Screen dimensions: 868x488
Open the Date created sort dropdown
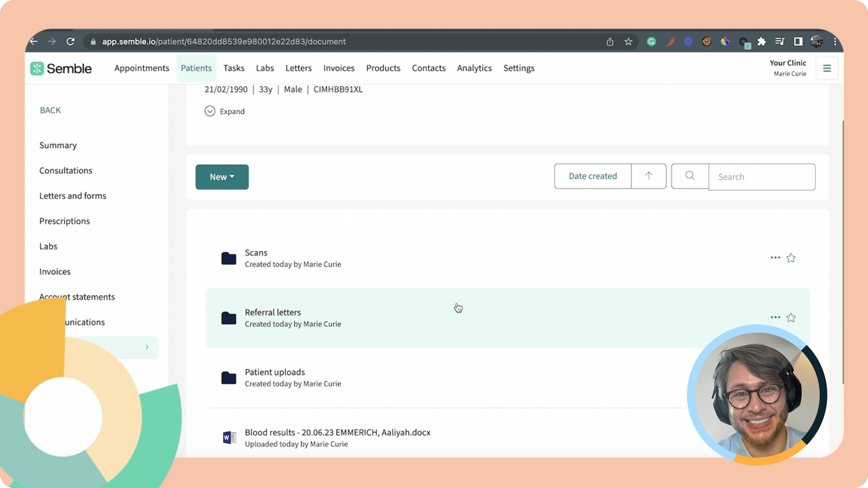click(x=593, y=176)
